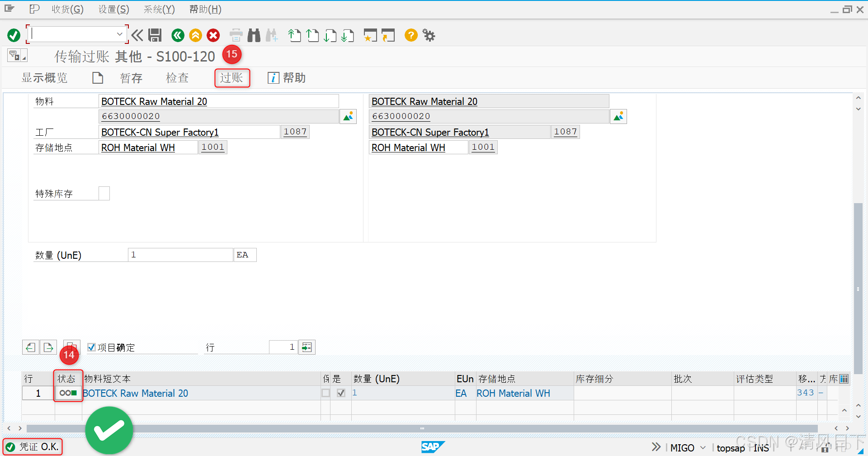Viewport: 868px width, 456px height.
Task: Open the MIGO status bar dropdown
Action: (x=703, y=447)
